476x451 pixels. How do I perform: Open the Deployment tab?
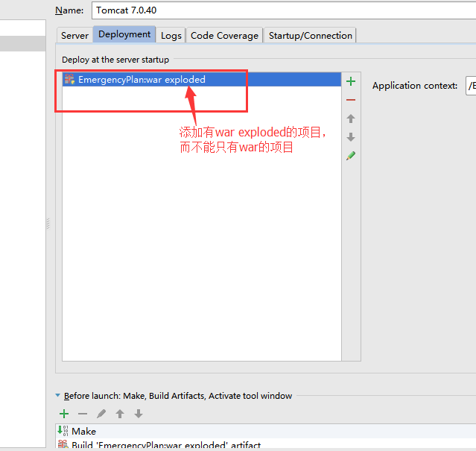click(124, 34)
